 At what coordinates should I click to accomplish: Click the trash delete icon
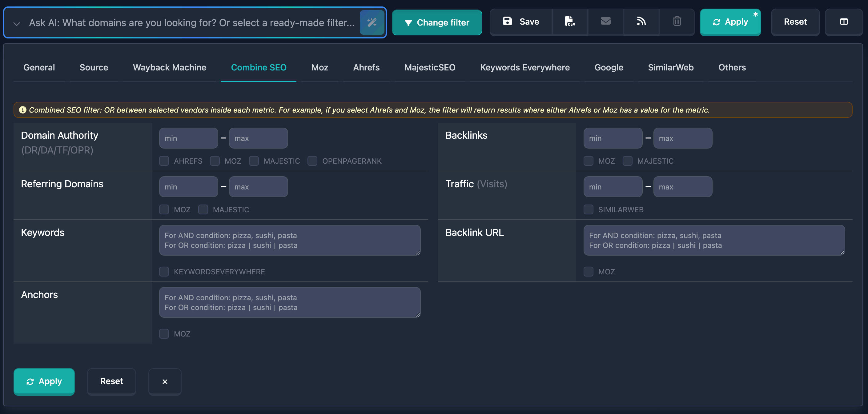[677, 21]
